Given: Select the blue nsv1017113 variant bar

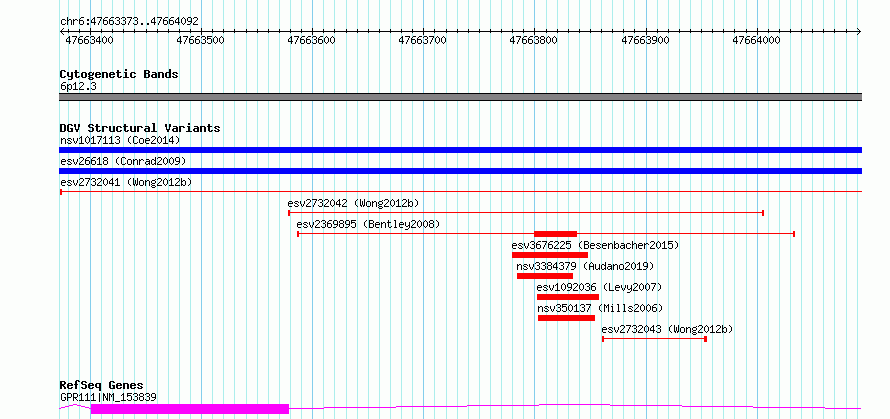Looking at the screenshot, I should point(460,150).
